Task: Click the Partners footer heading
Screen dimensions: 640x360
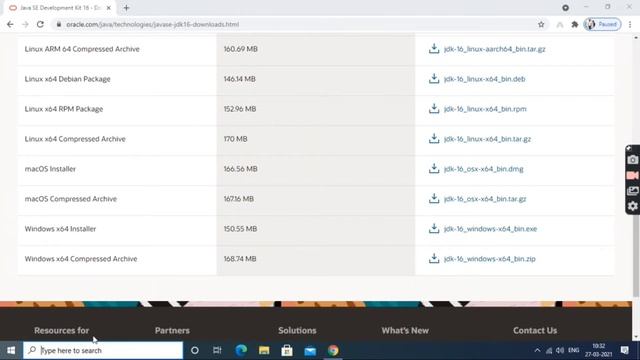Action: coord(172,331)
